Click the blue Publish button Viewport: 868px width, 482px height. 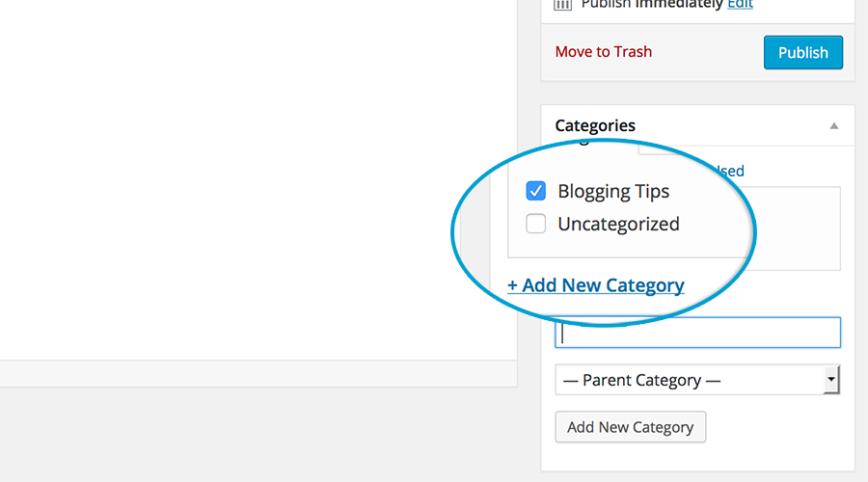[x=803, y=53]
